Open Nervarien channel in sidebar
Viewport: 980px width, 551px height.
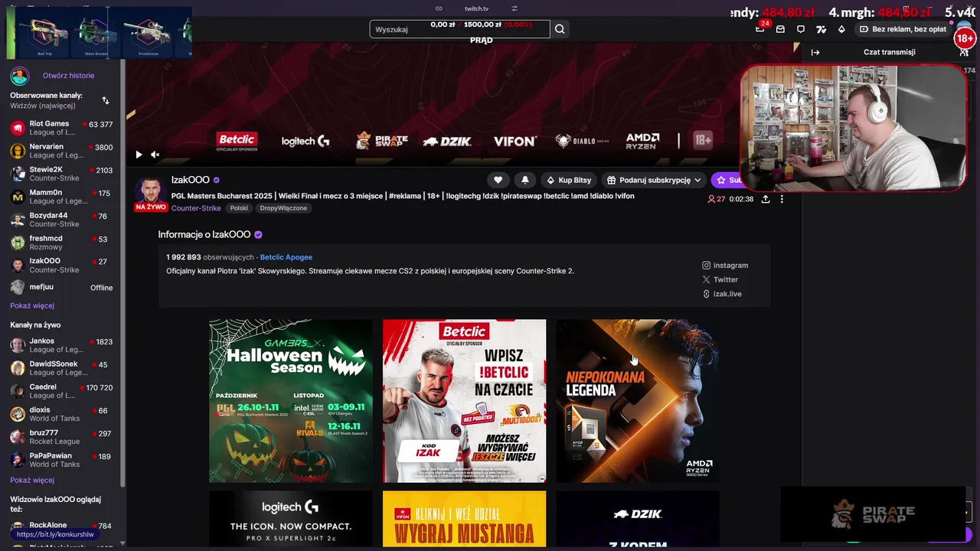click(x=61, y=151)
